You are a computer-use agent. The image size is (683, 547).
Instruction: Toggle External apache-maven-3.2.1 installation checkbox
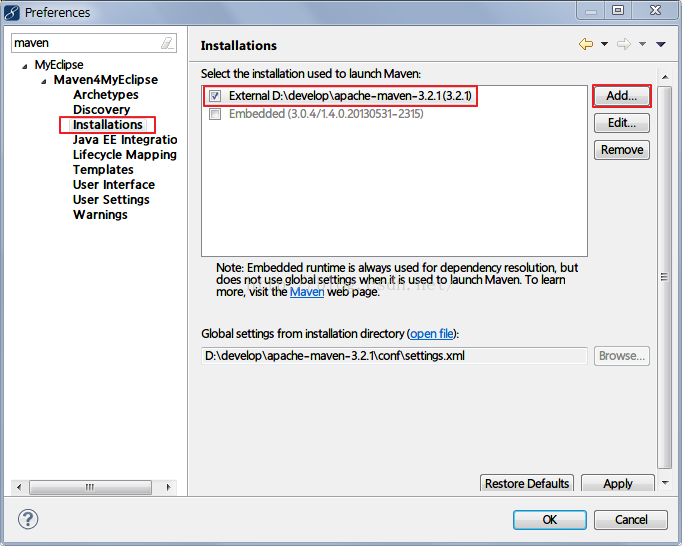[x=215, y=96]
